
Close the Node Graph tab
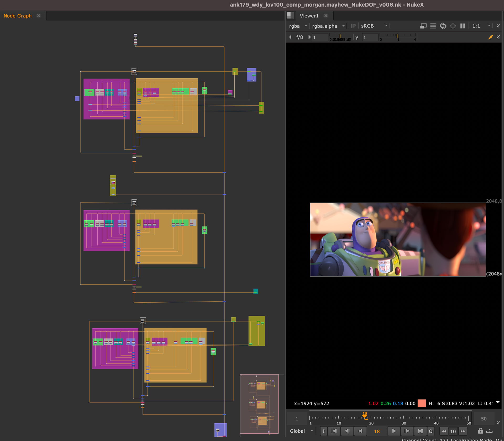[39, 16]
